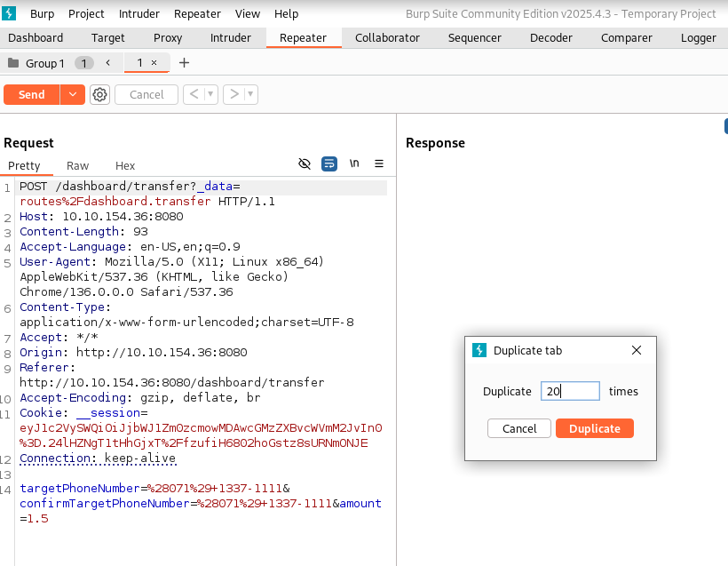
Task: Click Send to issue the request
Action: coord(32,95)
